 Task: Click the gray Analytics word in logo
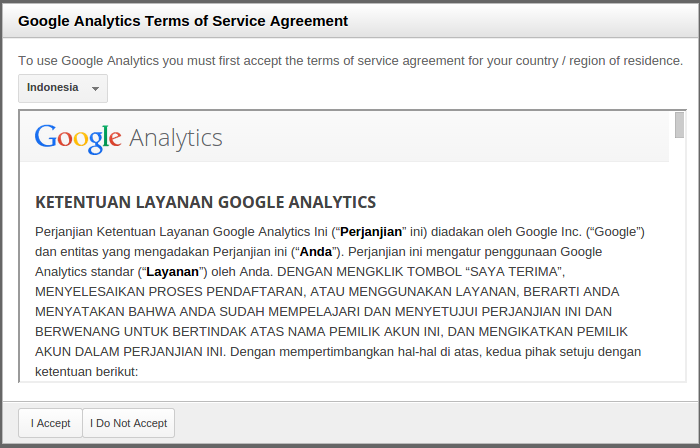click(x=176, y=138)
